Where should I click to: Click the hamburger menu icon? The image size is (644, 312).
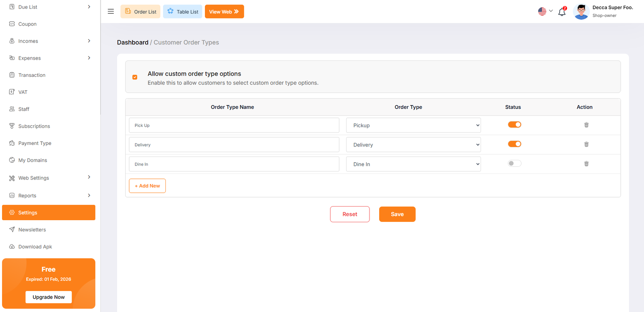[x=111, y=12]
